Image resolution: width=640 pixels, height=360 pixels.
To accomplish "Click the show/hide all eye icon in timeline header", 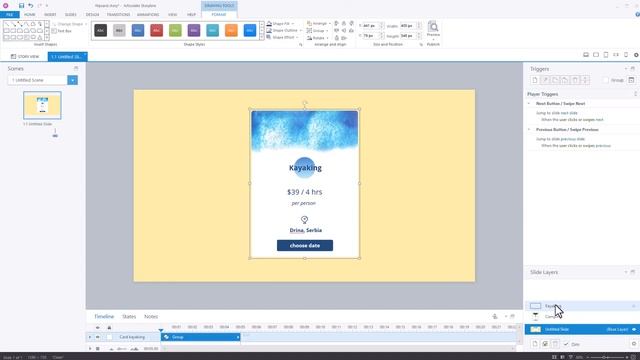I will point(98,327).
